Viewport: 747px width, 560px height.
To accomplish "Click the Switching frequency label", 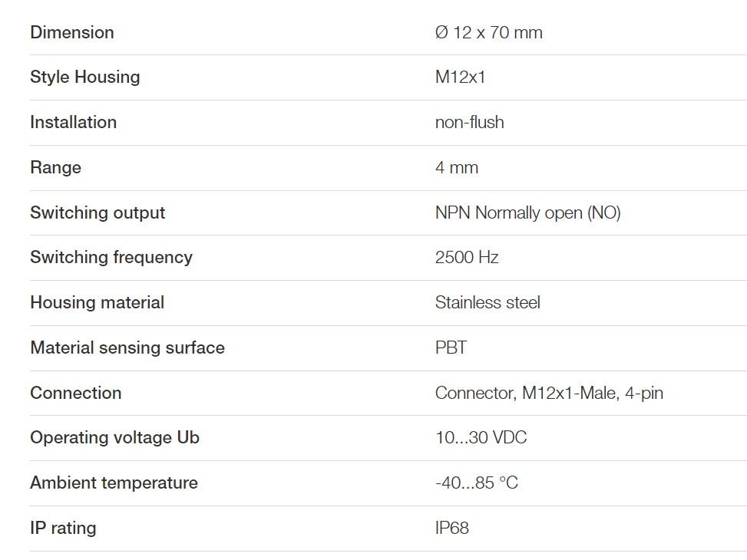I will [111, 257].
